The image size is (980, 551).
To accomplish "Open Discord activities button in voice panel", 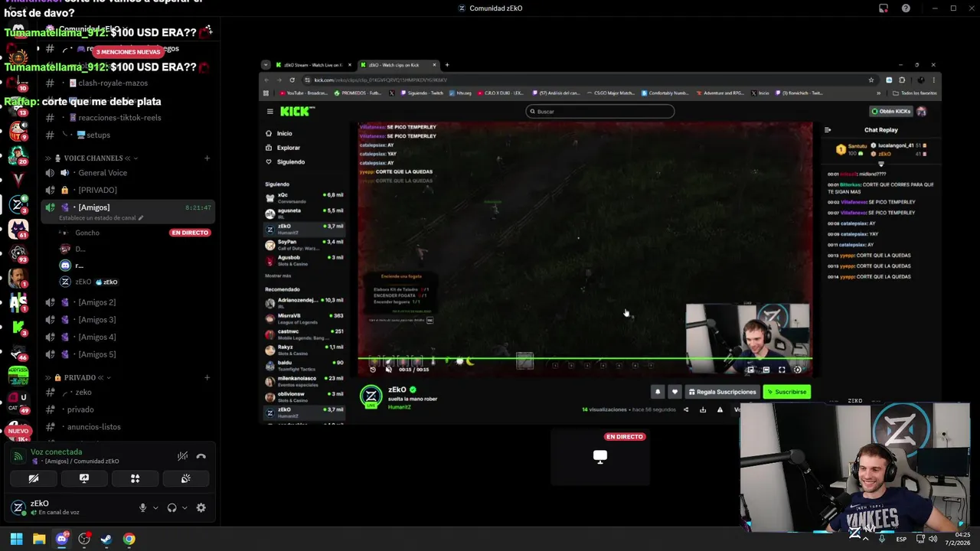I will coord(135,478).
